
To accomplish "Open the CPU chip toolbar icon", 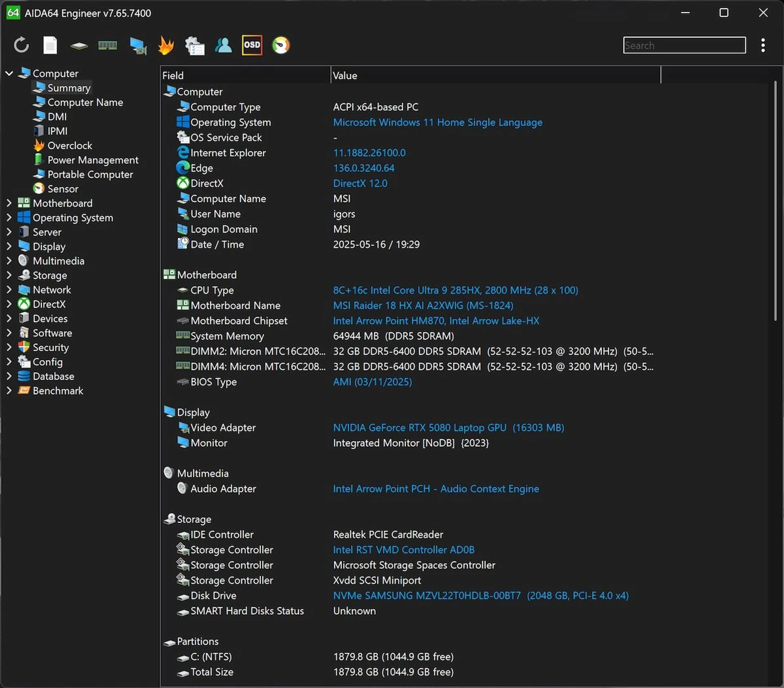I will tap(79, 45).
